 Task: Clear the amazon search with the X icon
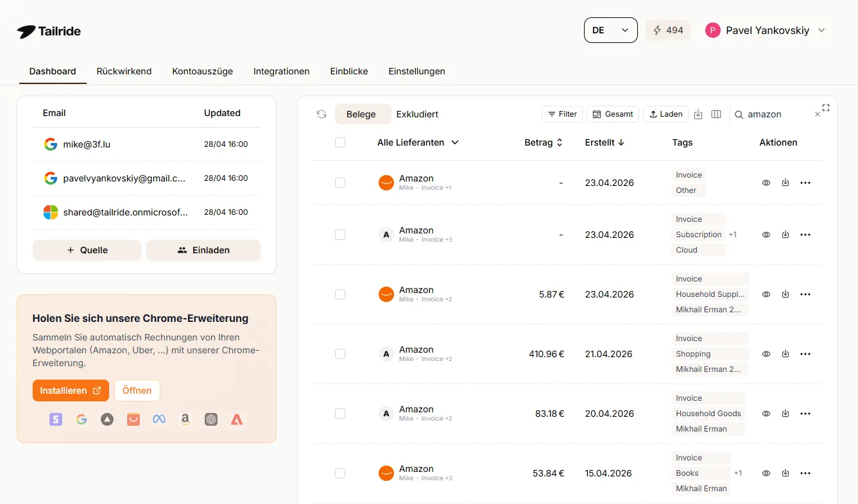point(818,114)
